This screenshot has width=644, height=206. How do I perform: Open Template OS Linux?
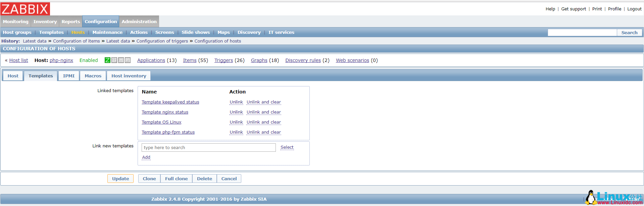click(161, 122)
